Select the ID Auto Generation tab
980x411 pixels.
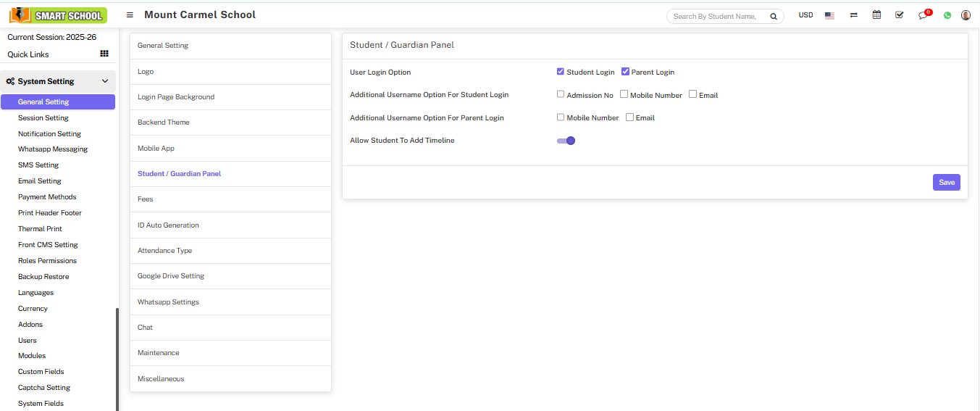pyautogui.click(x=168, y=225)
